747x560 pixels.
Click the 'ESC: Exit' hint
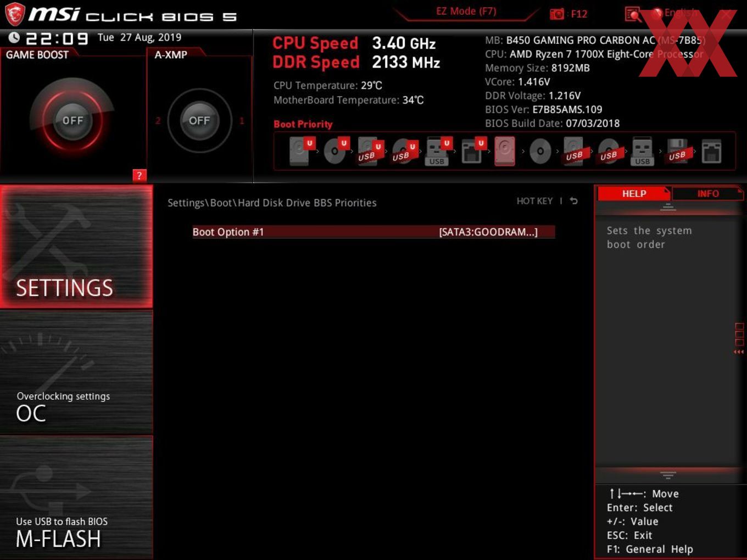(629, 535)
